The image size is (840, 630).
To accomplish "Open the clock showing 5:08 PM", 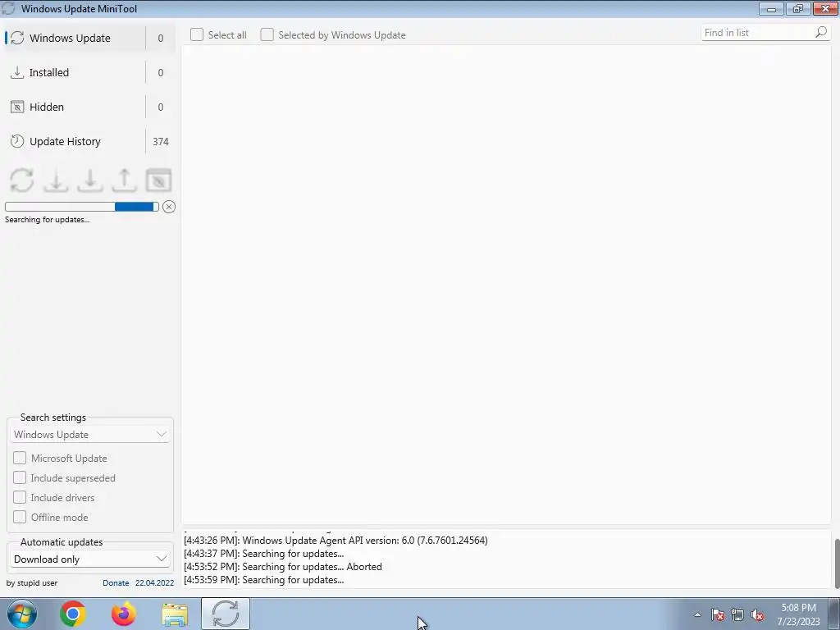I will [x=799, y=614].
